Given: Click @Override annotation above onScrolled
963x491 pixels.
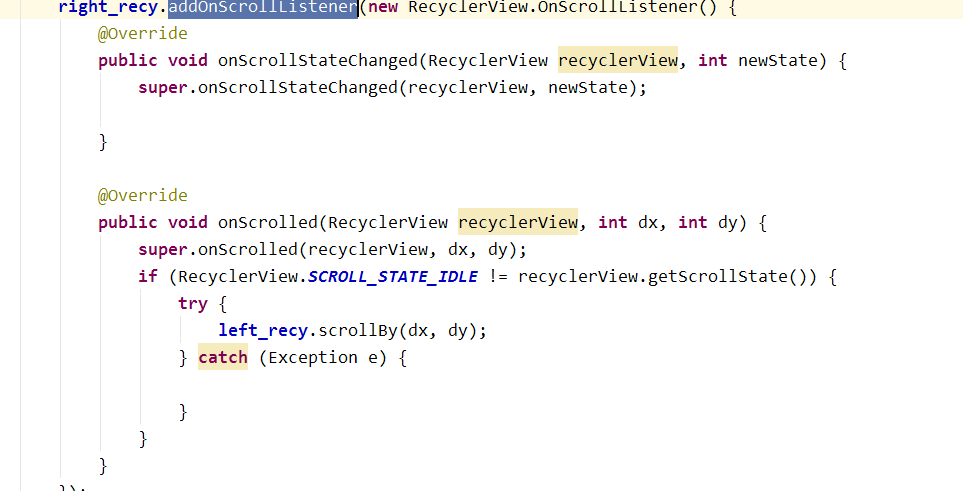Looking at the screenshot, I should click(142, 195).
